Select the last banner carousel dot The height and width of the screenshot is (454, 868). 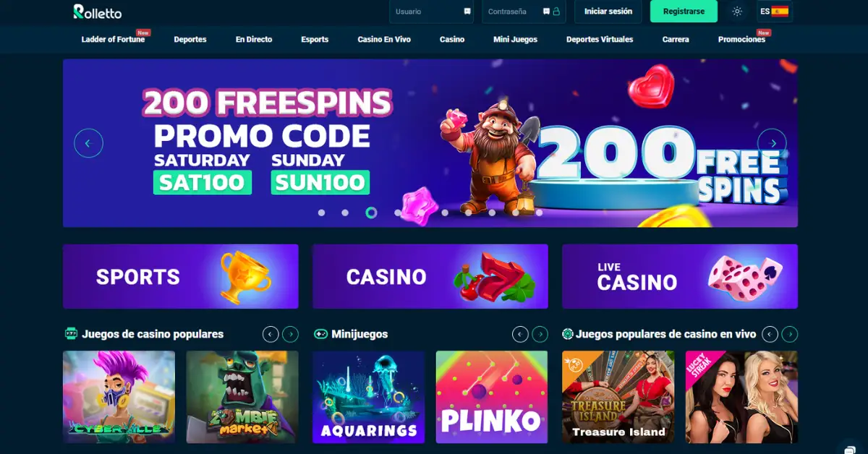click(x=539, y=213)
